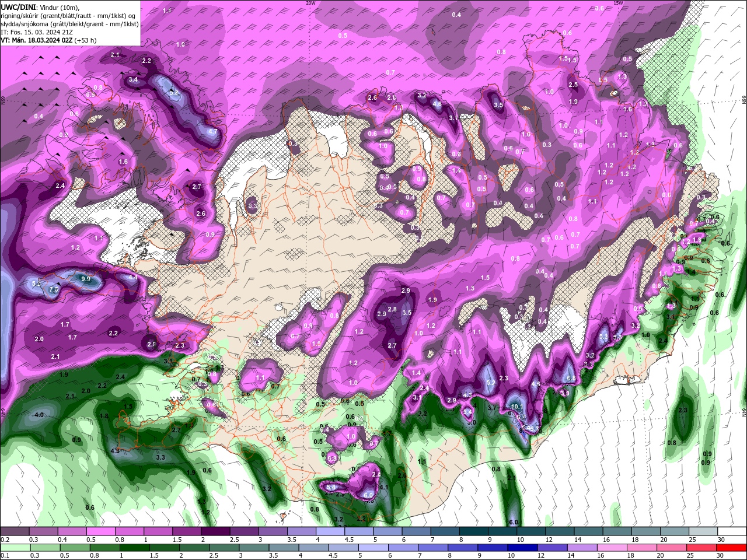Select the bright pink swatch labeled 0.5 in the snow legend
747x560 pixels.
(x=100, y=531)
